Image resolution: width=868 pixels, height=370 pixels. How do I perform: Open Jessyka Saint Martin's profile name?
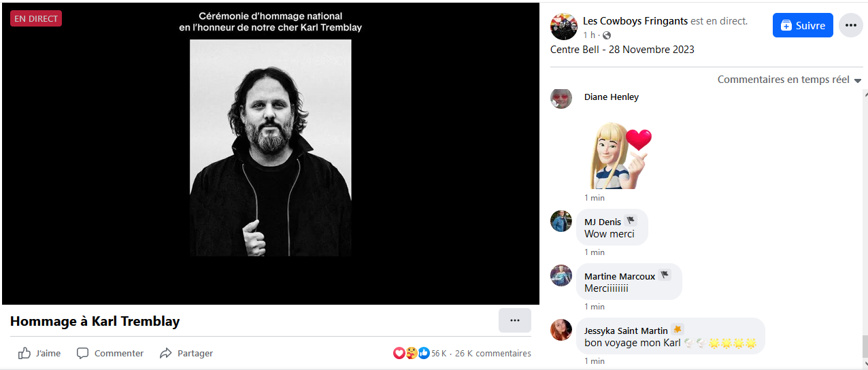point(626,331)
